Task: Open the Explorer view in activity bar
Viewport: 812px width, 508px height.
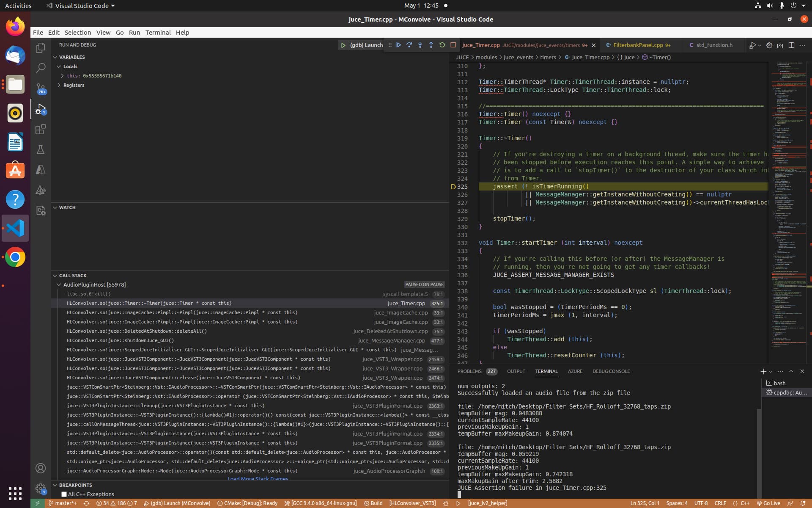Action: click(41, 48)
